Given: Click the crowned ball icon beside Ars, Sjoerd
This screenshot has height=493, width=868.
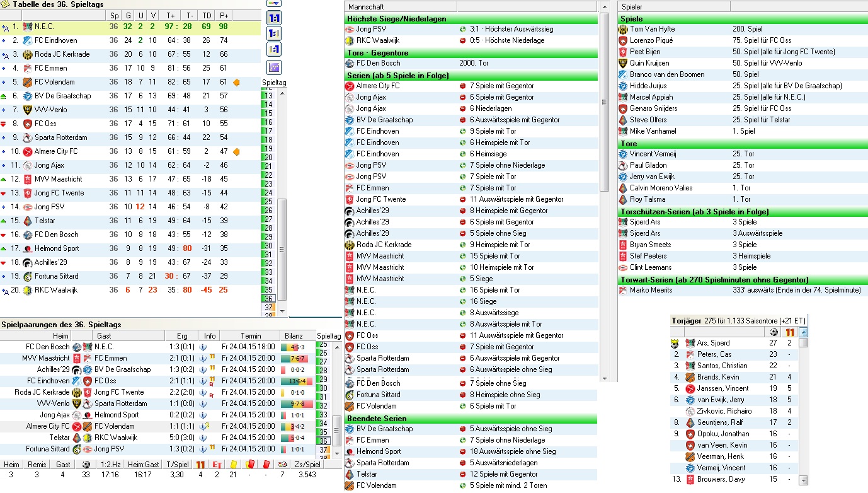Looking at the screenshot, I should click(x=675, y=344).
